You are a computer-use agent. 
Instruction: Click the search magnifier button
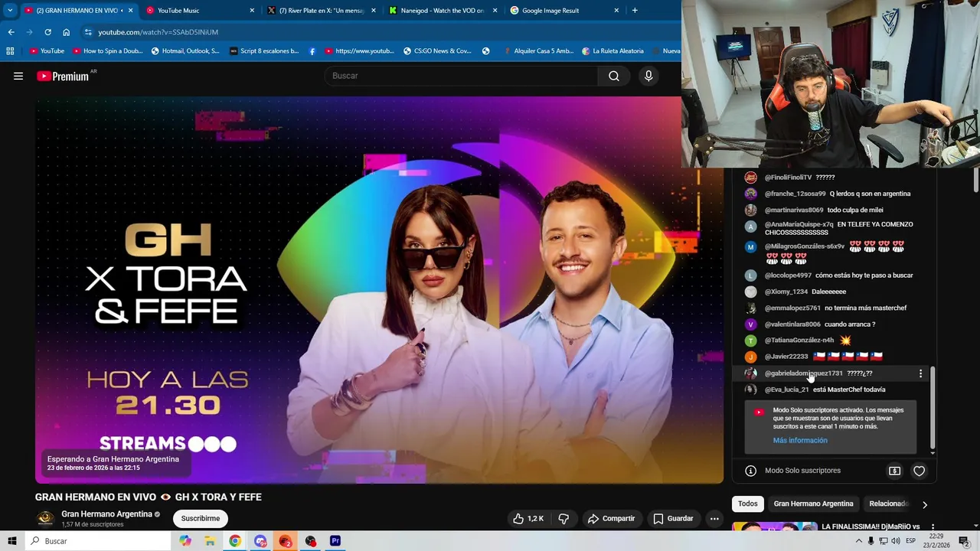[613, 76]
